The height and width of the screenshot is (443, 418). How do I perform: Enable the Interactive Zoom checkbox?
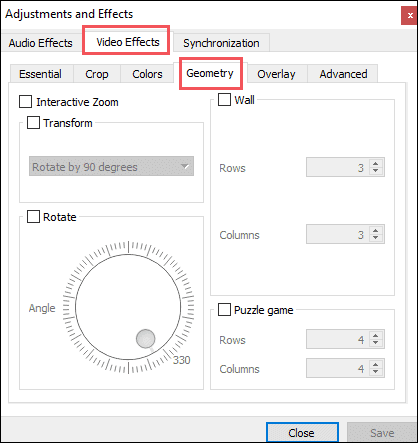[26, 102]
